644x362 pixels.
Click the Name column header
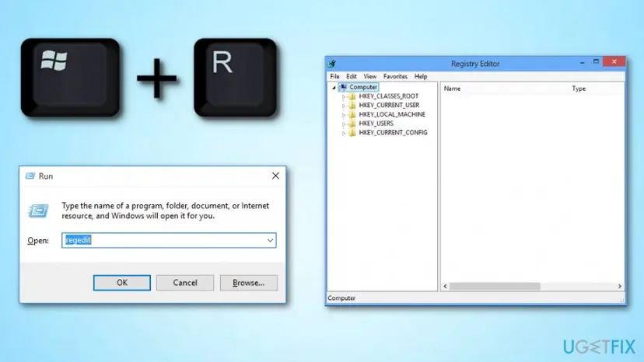(x=452, y=89)
